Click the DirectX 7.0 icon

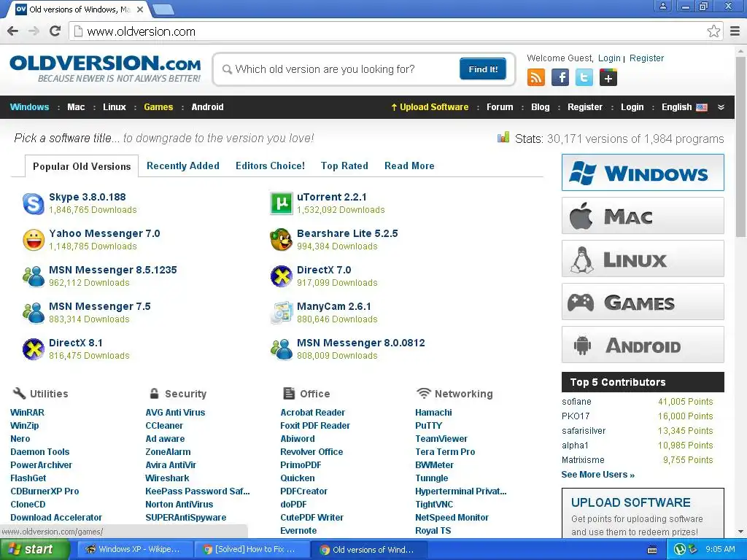click(x=281, y=276)
